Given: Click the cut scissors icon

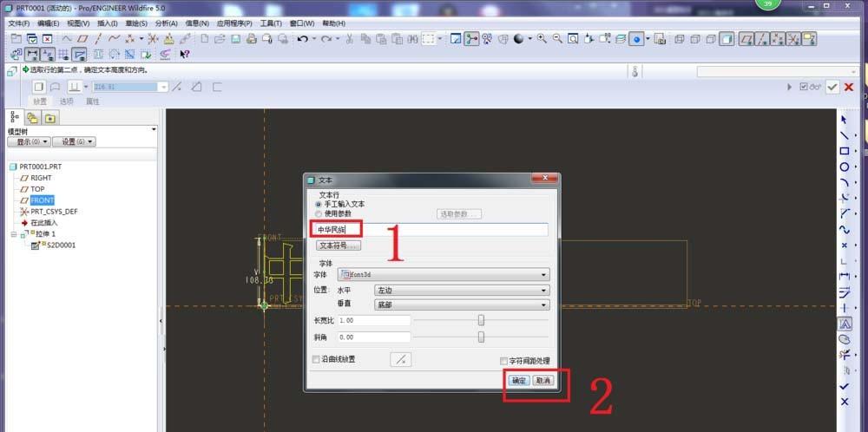Looking at the screenshot, I should 349,39.
